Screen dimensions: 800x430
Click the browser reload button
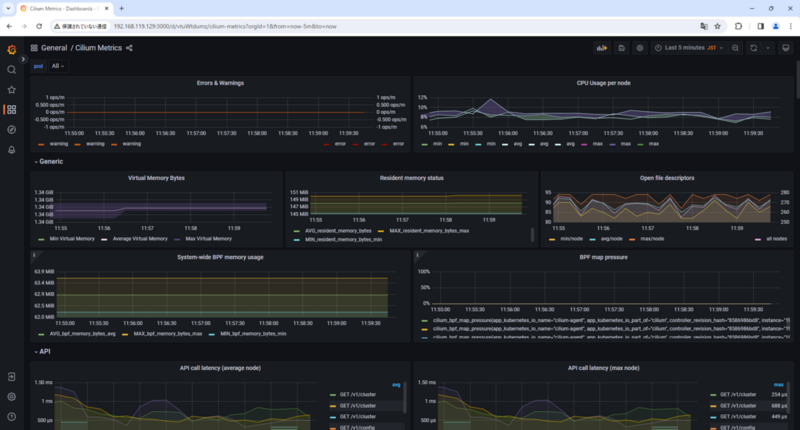tap(39, 26)
